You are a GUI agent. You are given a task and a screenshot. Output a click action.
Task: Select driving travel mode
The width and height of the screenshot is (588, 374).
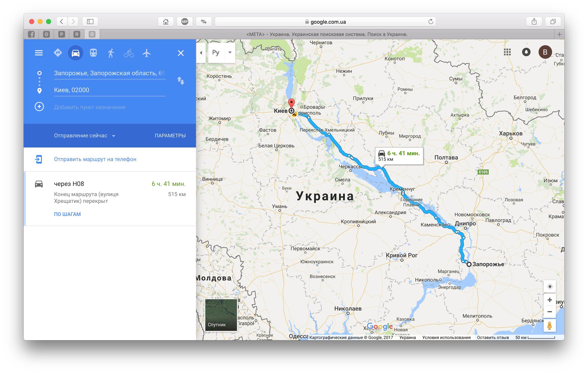[75, 53]
